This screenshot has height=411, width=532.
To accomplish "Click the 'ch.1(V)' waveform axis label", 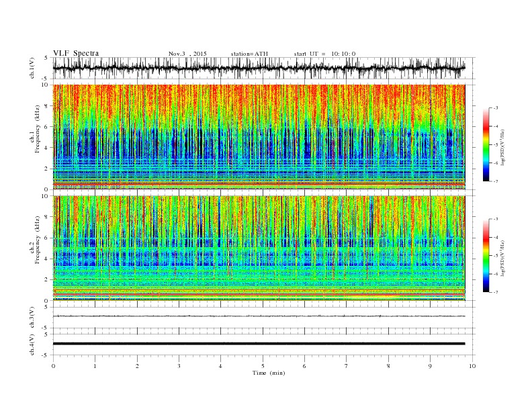I will [x=32, y=68].
